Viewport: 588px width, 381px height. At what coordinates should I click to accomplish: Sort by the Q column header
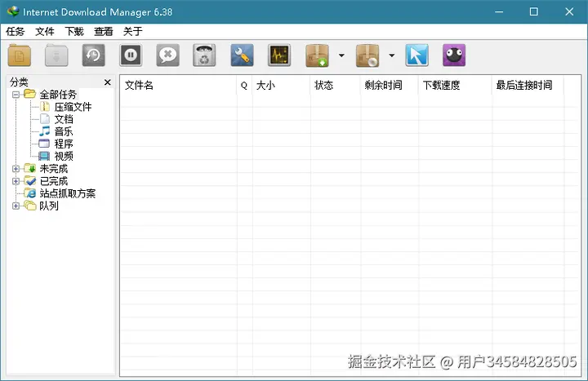[x=244, y=86]
